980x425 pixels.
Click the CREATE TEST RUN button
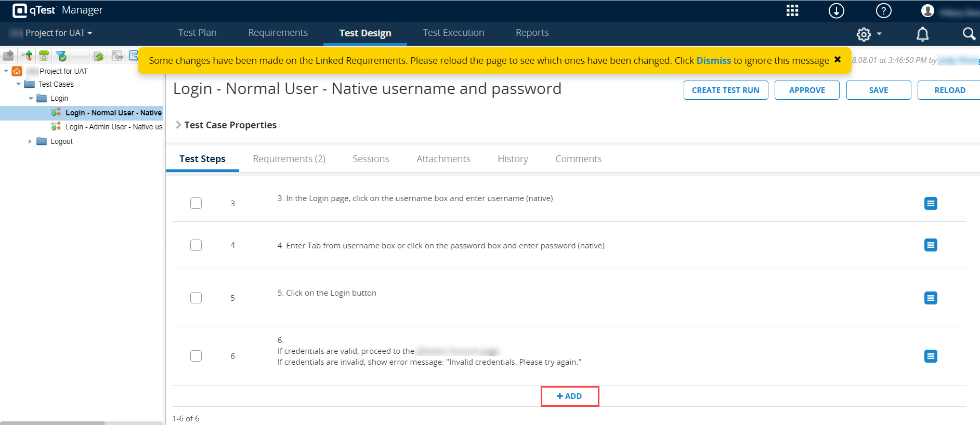[x=725, y=90]
